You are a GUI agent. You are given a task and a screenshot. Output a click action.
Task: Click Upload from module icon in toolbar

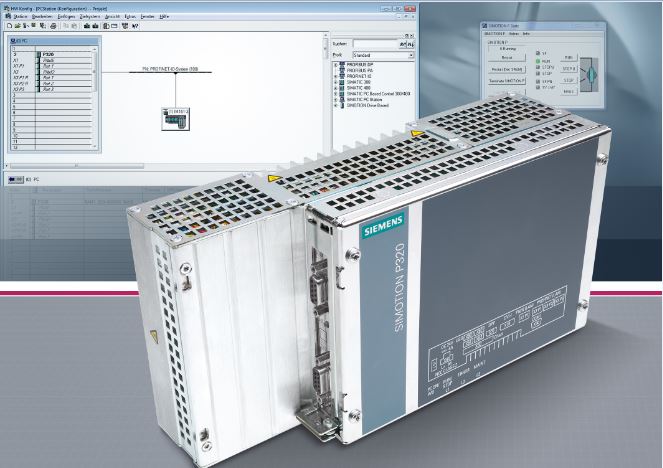pos(95,26)
